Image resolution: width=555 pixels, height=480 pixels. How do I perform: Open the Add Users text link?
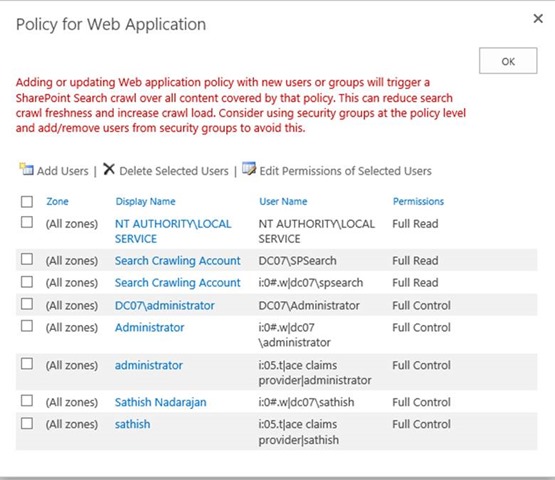(63, 171)
